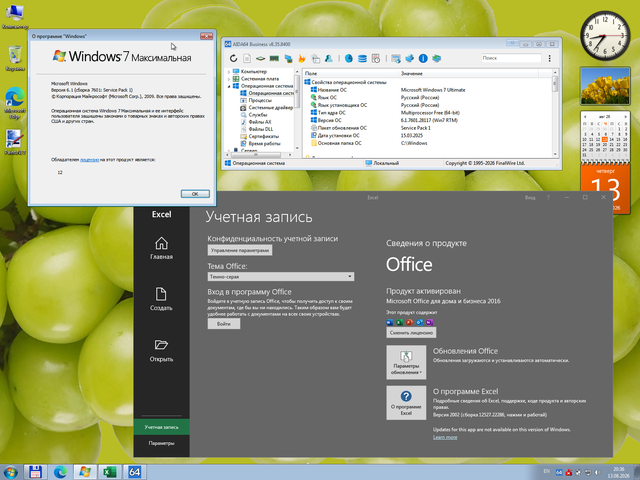The width and height of the screenshot is (640, 480).
Task: Click the green chip icon in AIDA64 toolbar
Action: 260,58
